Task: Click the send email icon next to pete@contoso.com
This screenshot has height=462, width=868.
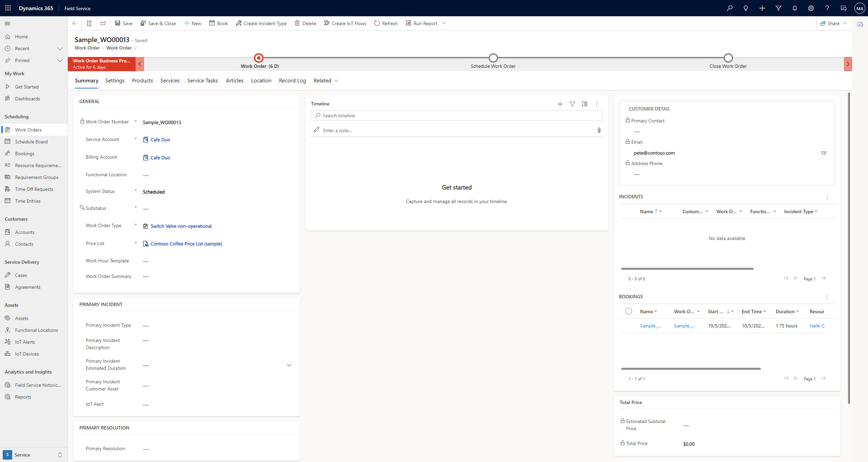Action: click(823, 153)
